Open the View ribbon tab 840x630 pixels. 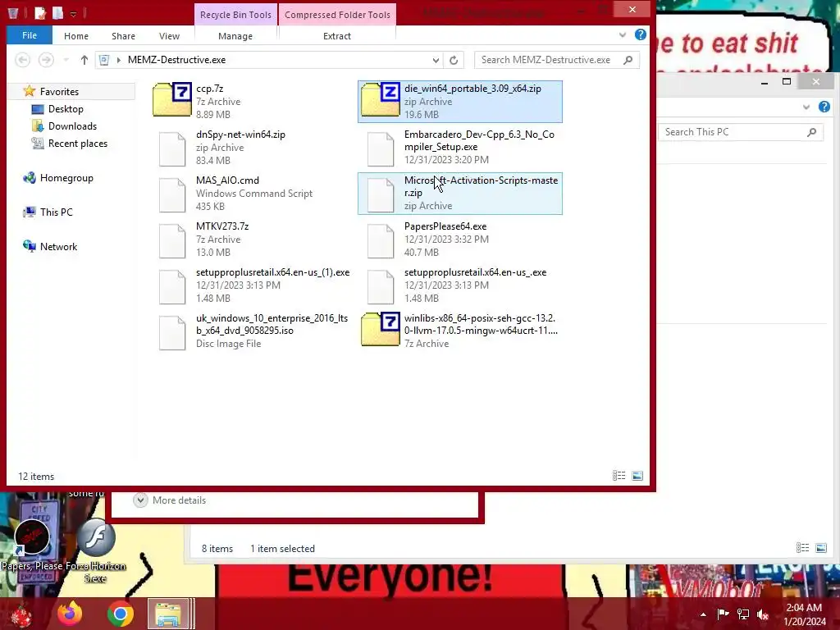click(x=169, y=36)
